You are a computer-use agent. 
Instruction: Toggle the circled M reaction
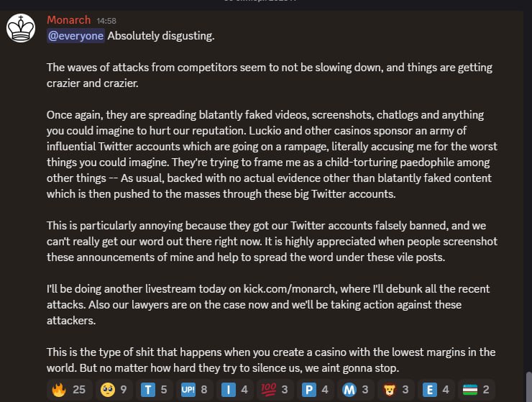tap(357, 390)
